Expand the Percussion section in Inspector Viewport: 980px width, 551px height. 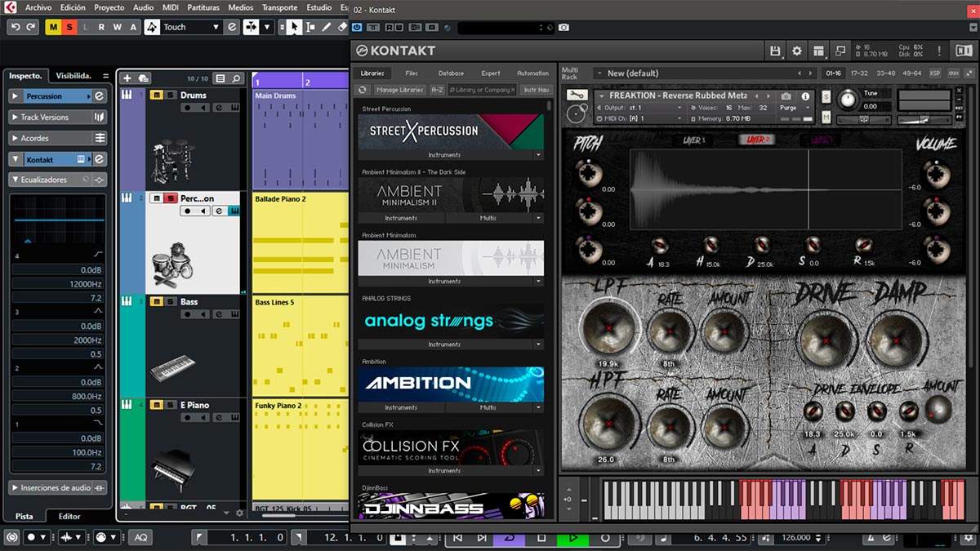[x=16, y=96]
